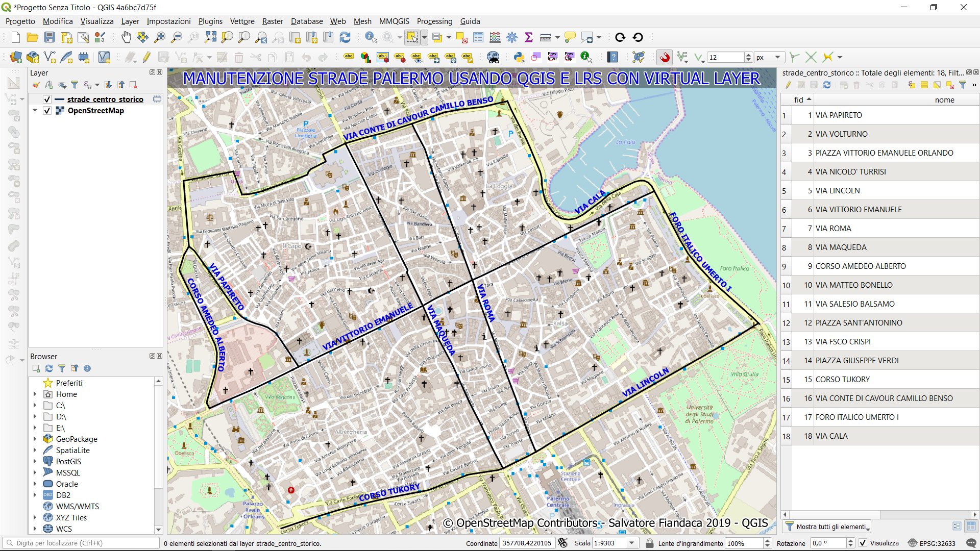Toggle visibility of strade_centro_storico layer

coord(47,99)
